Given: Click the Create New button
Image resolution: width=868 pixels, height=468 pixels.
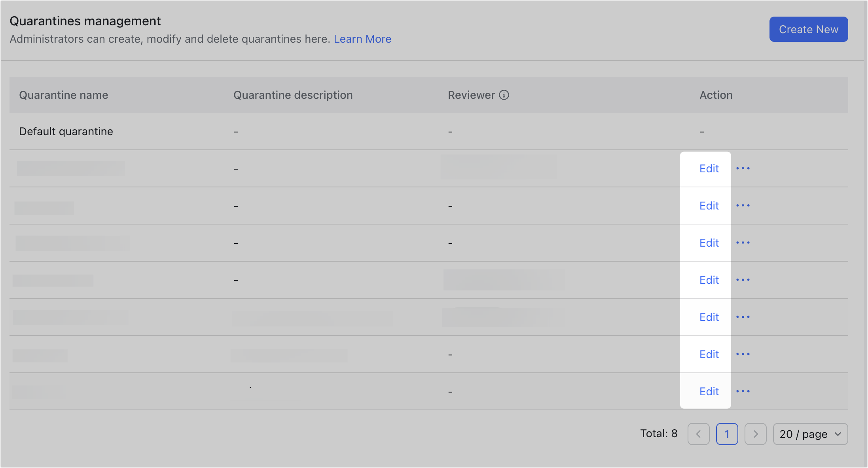Looking at the screenshot, I should pyautogui.click(x=808, y=29).
